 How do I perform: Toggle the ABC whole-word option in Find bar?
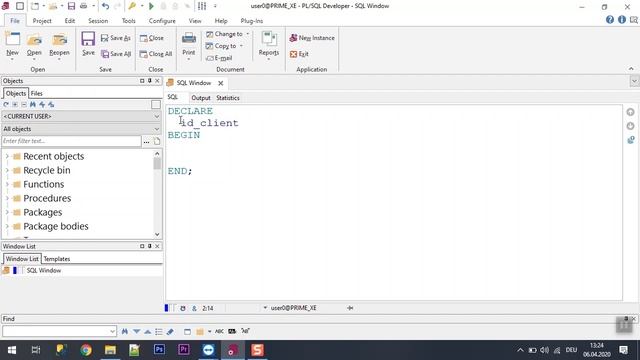219,331
